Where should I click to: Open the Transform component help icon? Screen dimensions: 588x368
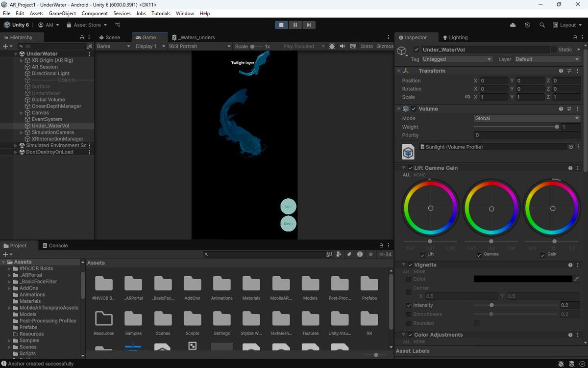(x=562, y=71)
